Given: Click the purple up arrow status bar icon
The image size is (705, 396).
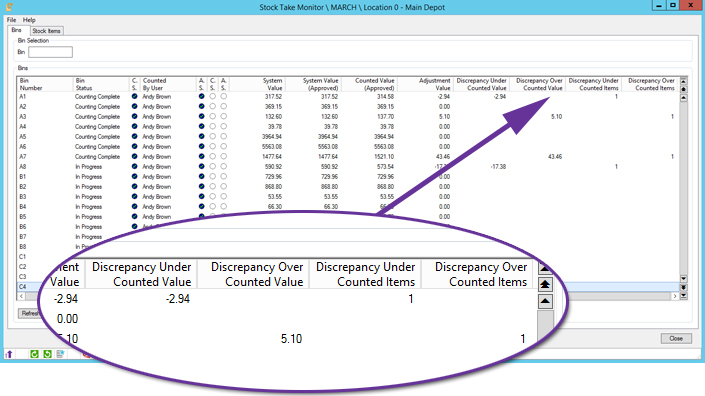Looking at the screenshot, I should click(9, 354).
